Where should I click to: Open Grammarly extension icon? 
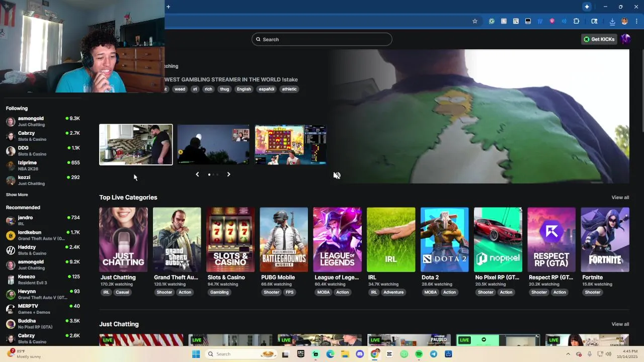coord(492,21)
